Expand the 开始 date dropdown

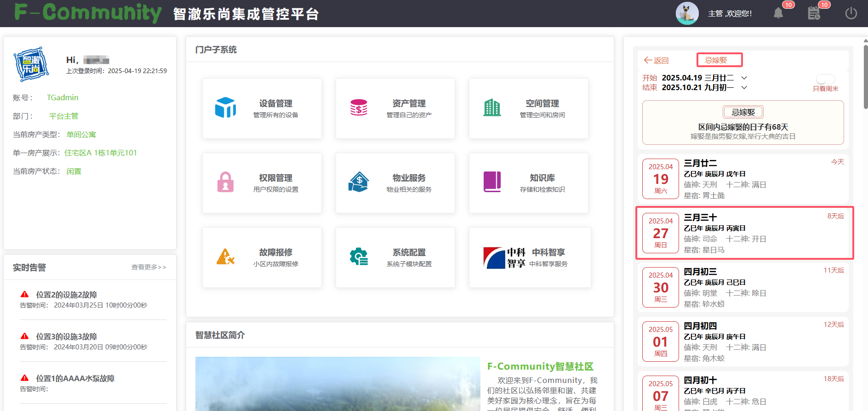[x=744, y=78]
